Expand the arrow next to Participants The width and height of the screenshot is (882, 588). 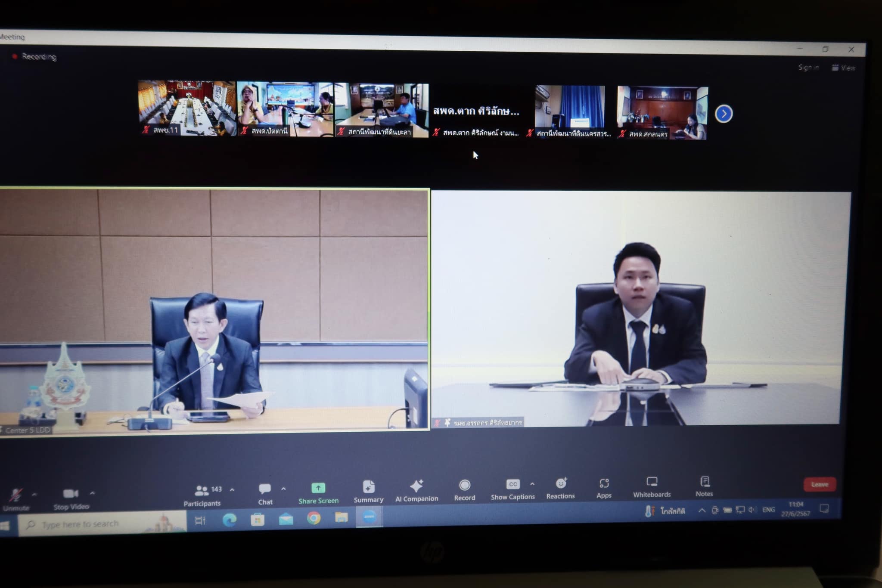(x=232, y=490)
